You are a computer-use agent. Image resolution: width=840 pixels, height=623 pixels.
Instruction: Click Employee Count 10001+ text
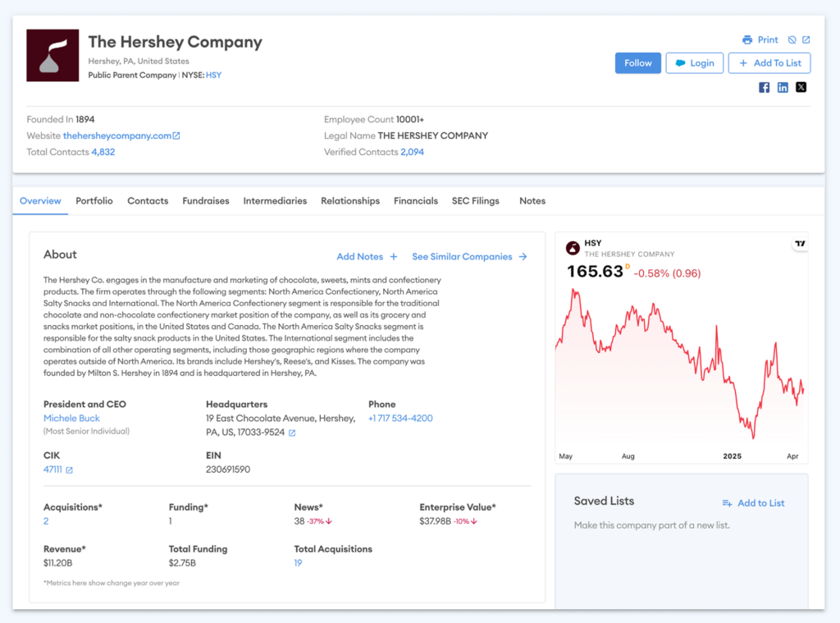374,120
